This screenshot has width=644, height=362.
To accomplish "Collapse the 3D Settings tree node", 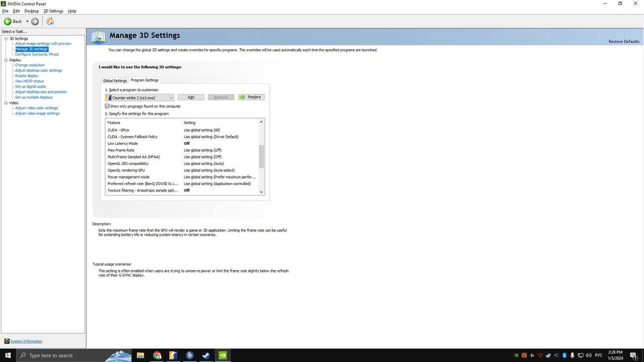I will 6,39.
